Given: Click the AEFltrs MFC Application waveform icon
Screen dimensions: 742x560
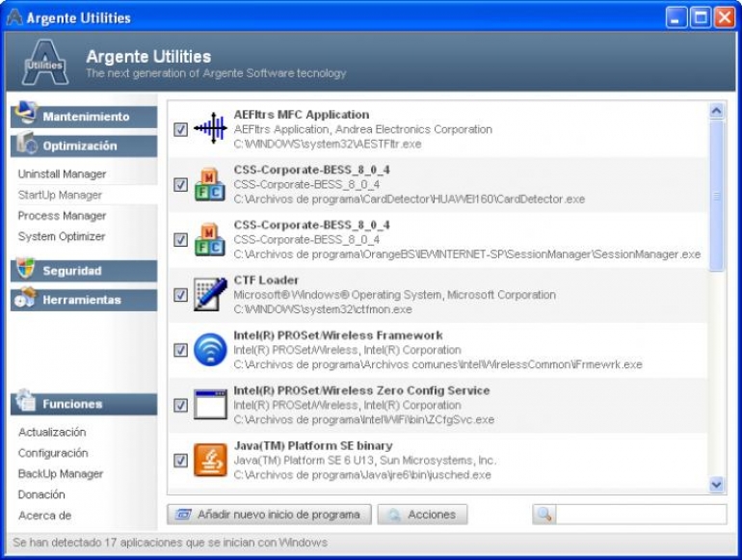Looking at the screenshot, I should click(210, 128).
